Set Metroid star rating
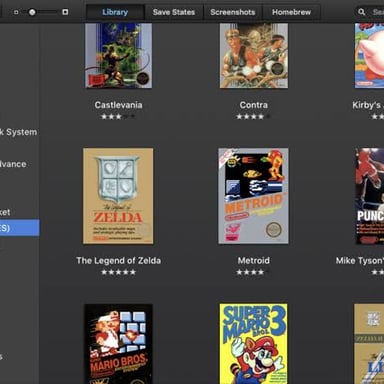The image size is (384, 384). pyautogui.click(x=254, y=272)
